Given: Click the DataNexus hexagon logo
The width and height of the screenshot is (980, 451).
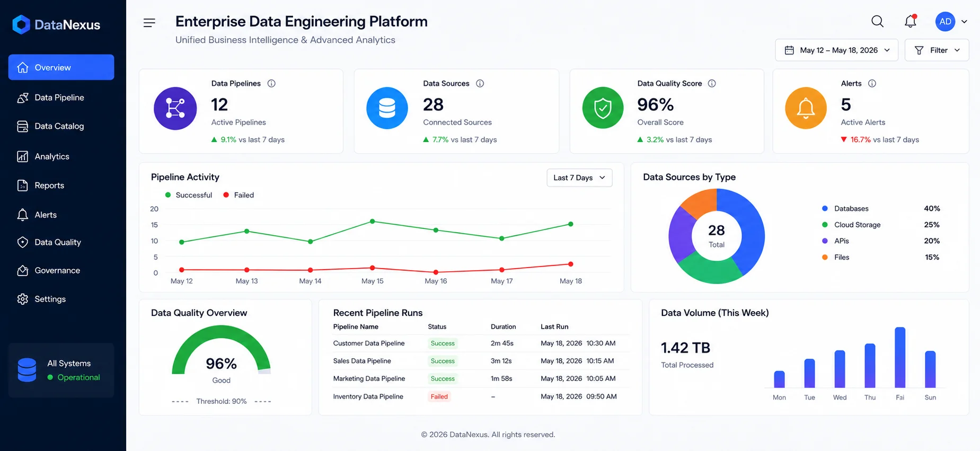Looking at the screenshot, I should (x=21, y=24).
